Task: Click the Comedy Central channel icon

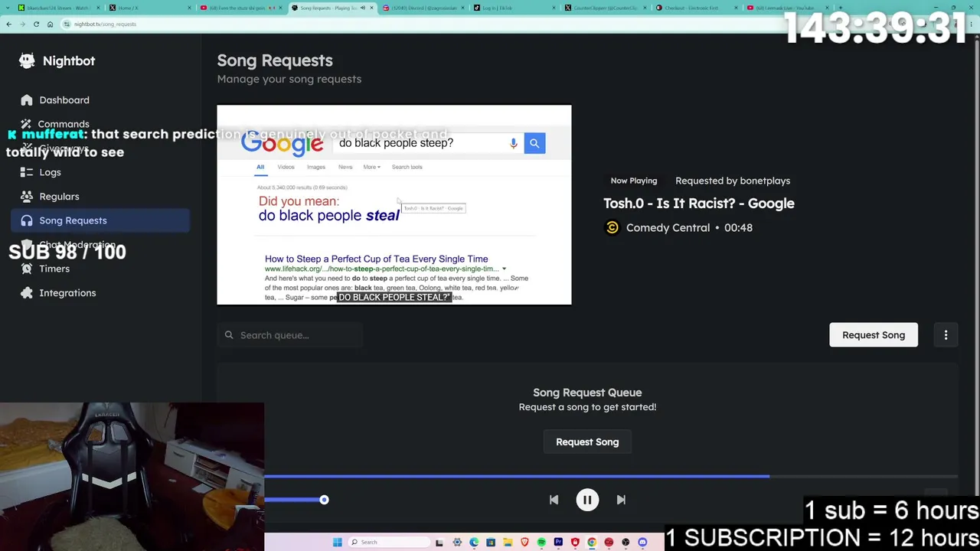Action: (612, 227)
